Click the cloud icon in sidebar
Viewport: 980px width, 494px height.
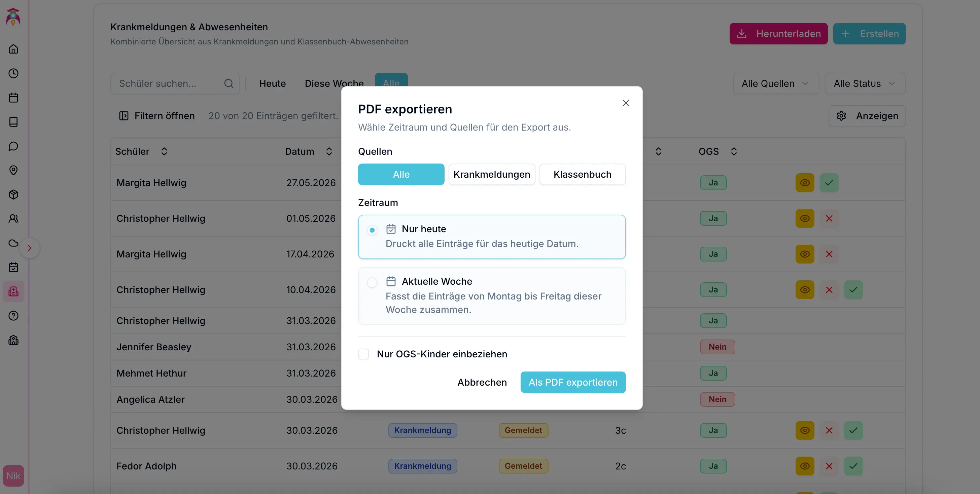click(13, 243)
